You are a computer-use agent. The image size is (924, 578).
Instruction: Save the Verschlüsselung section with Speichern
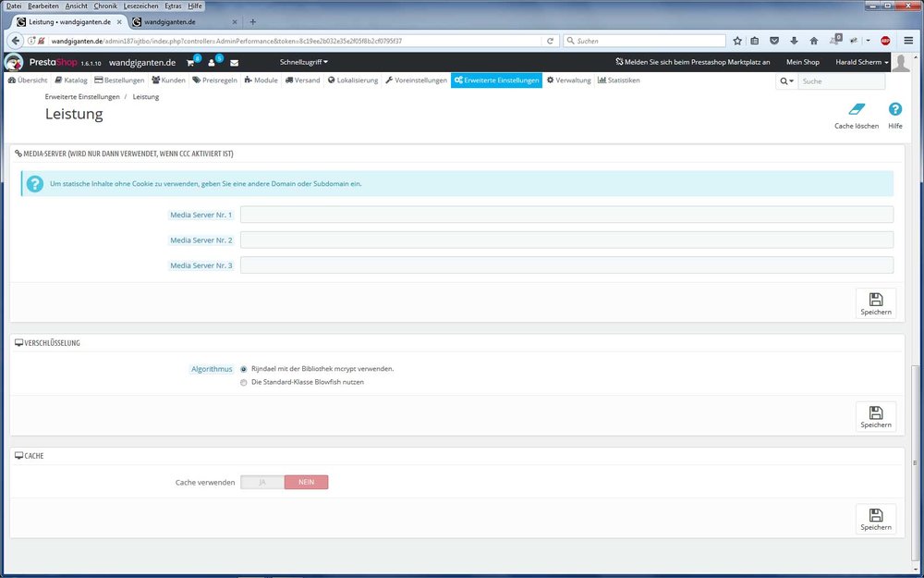click(x=876, y=416)
